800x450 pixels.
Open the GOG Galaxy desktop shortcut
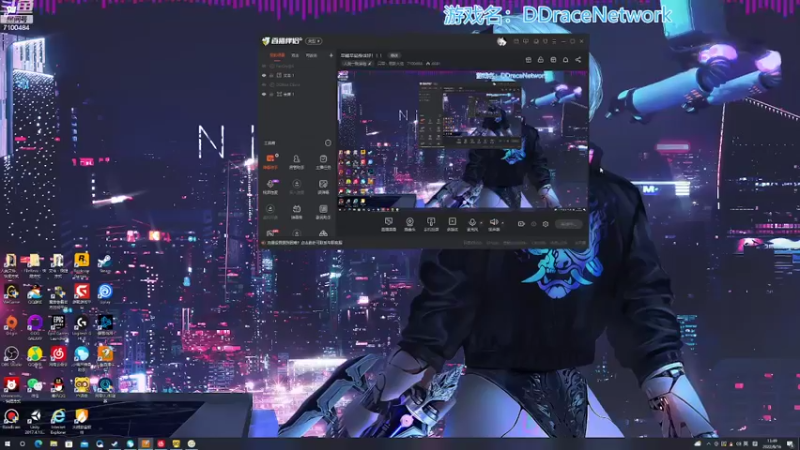pyautogui.click(x=35, y=327)
